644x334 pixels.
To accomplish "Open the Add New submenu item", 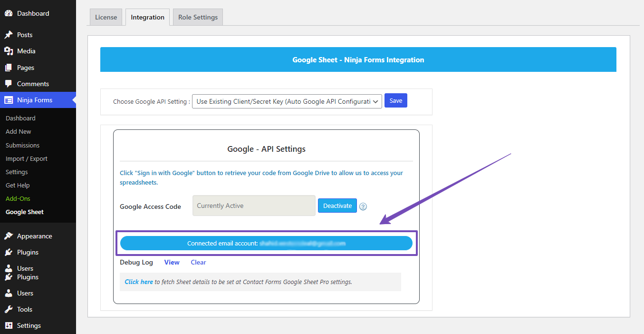I will coord(19,131).
